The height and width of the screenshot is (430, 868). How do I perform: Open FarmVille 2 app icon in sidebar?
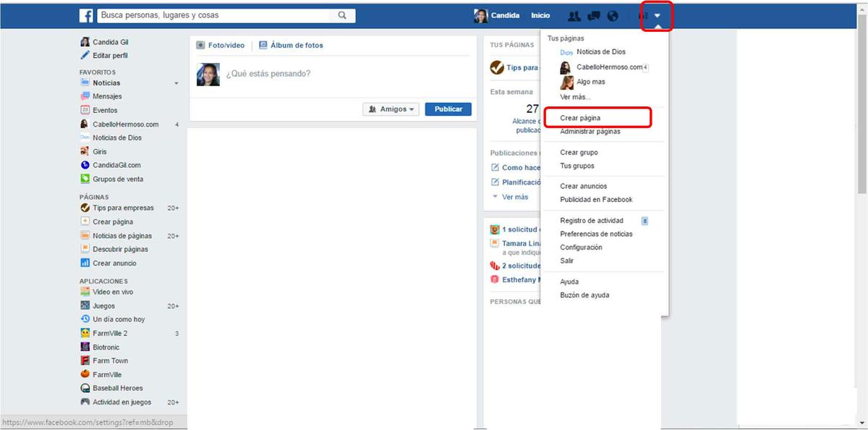(85, 333)
